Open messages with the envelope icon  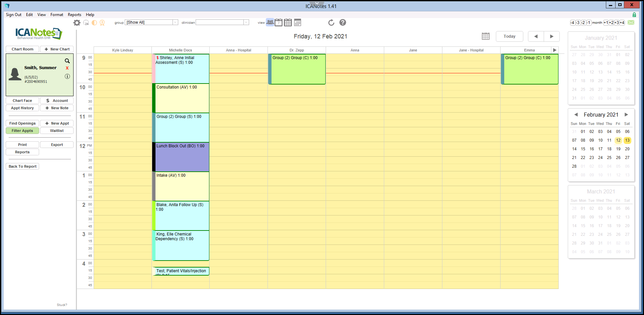pos(631,22)
